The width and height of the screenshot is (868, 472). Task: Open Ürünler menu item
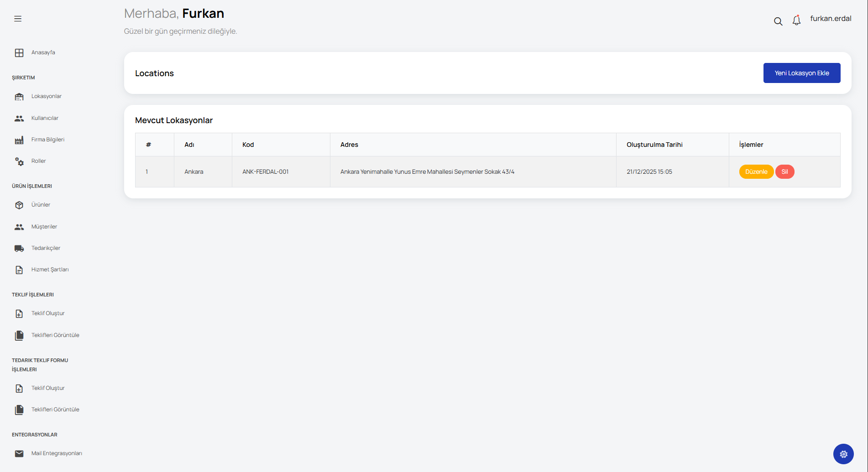tap(41, 205)
